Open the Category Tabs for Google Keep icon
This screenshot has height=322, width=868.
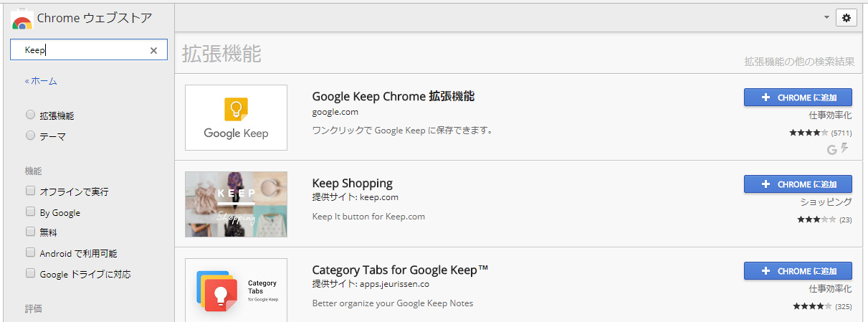coord(236,290)
